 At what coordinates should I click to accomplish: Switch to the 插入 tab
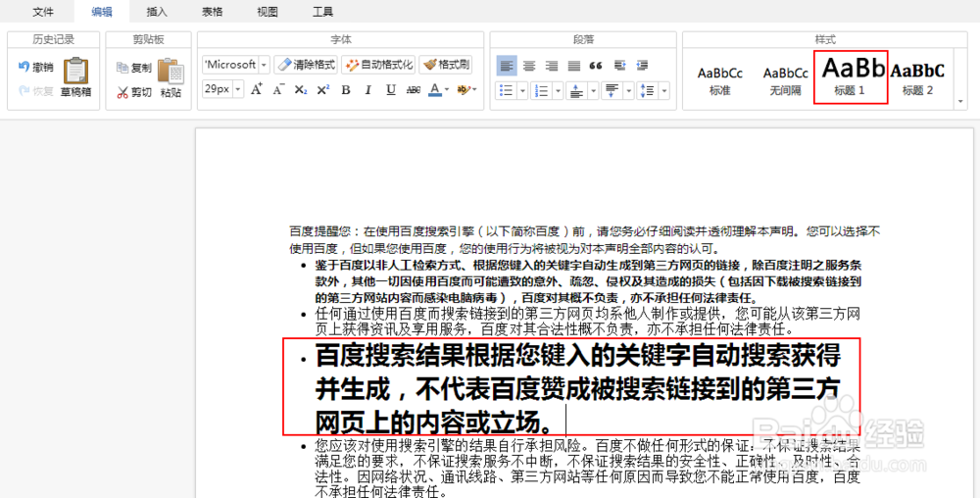[157, 11]
